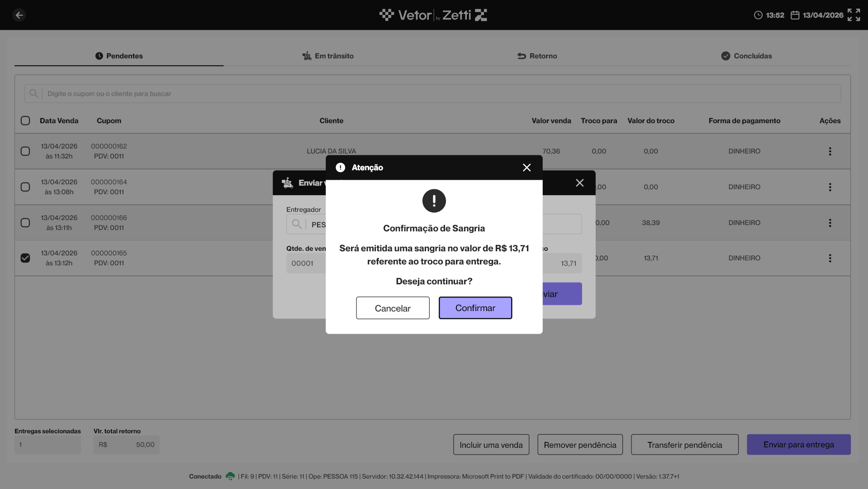Toggle the select-all checkbox in table header
Screen dimensions: 868x489
click(25, 120)
